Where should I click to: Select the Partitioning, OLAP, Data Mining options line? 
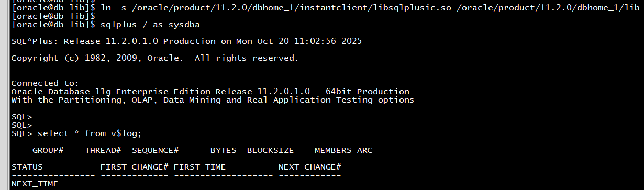point(213,100)
